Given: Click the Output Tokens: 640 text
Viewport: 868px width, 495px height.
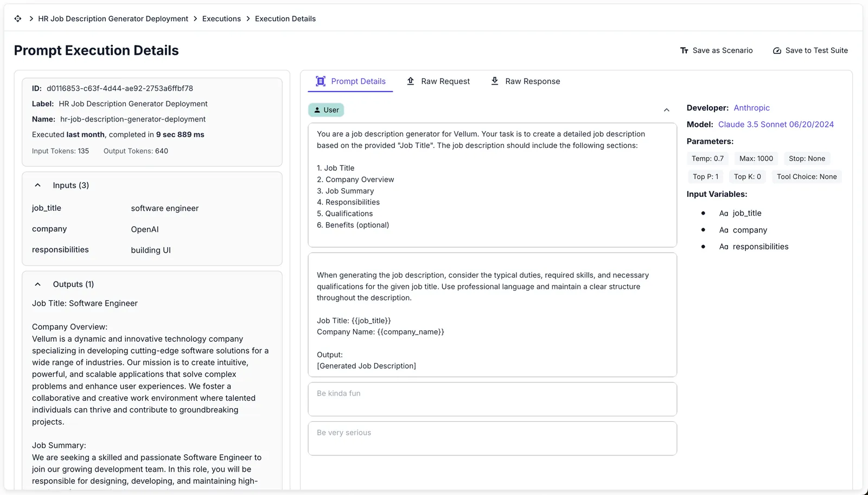Looking at the screenshot, I should point(136,151).
